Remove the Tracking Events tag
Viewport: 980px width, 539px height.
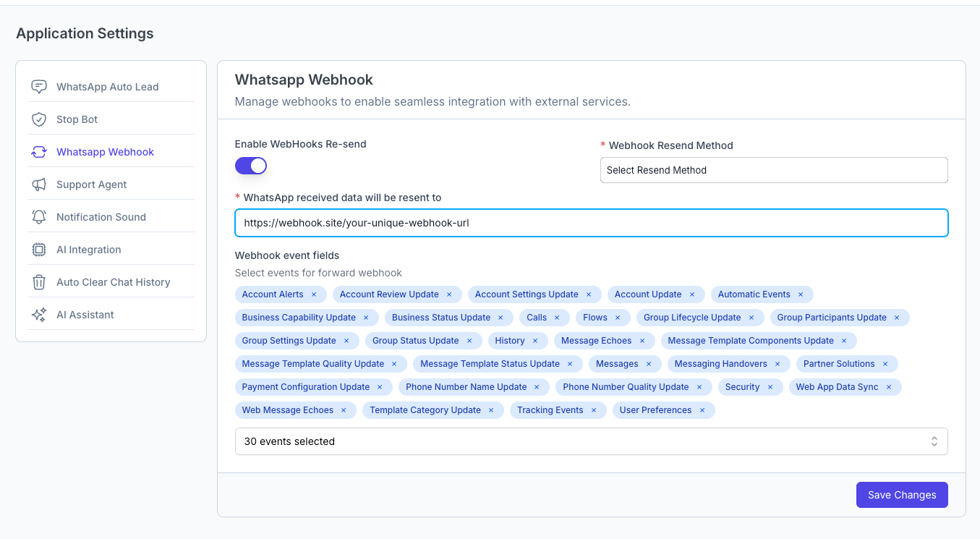(x=594, y=410)
